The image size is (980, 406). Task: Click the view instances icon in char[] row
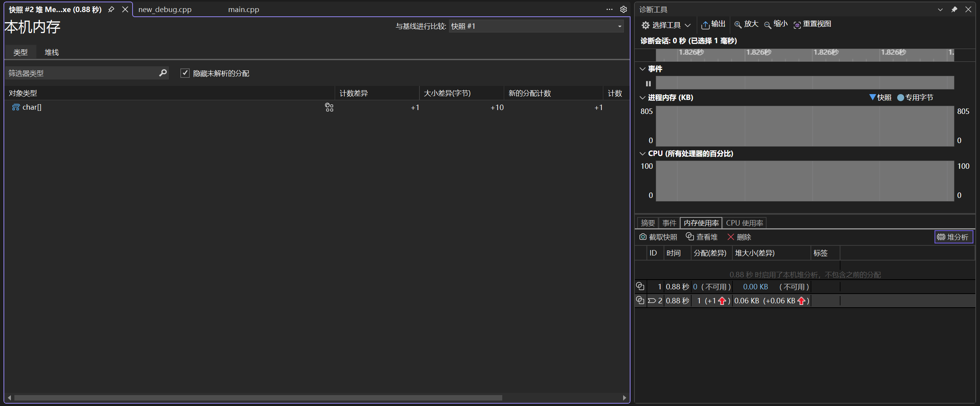pos(329,107)
